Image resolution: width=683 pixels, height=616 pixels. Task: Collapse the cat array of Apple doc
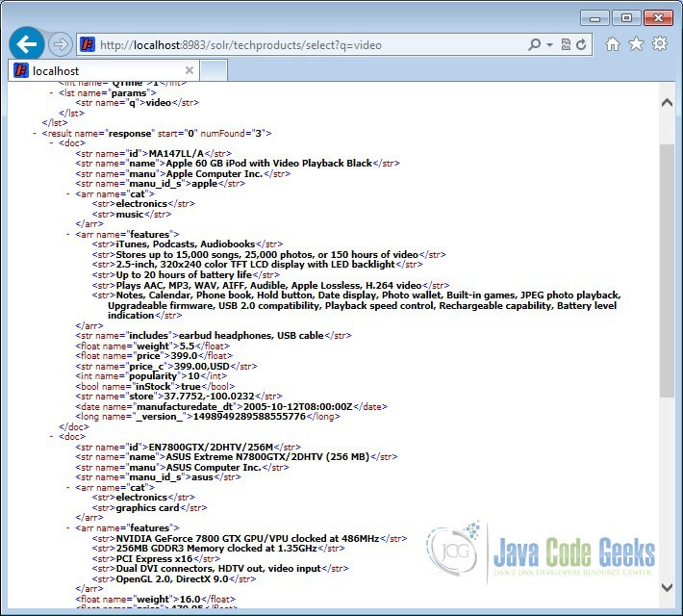(x=68, y=193)
